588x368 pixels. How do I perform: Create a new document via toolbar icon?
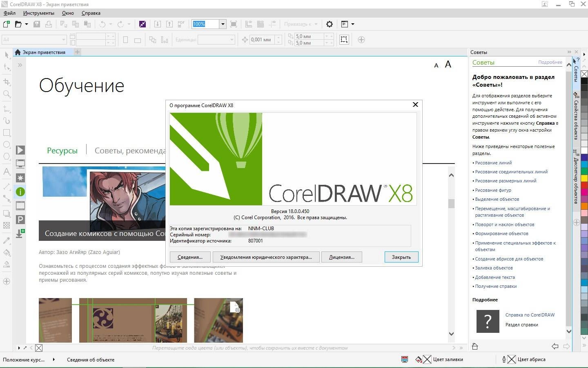point(7,24)
